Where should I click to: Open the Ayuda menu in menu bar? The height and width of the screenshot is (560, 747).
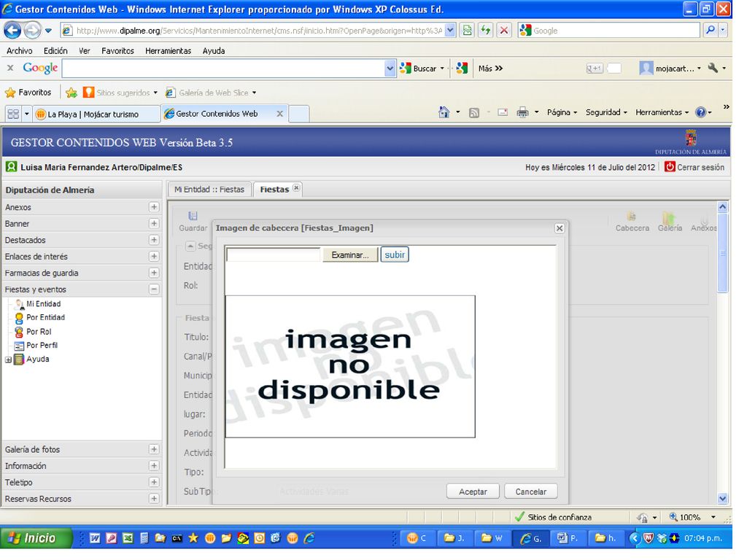pos(214,50)
